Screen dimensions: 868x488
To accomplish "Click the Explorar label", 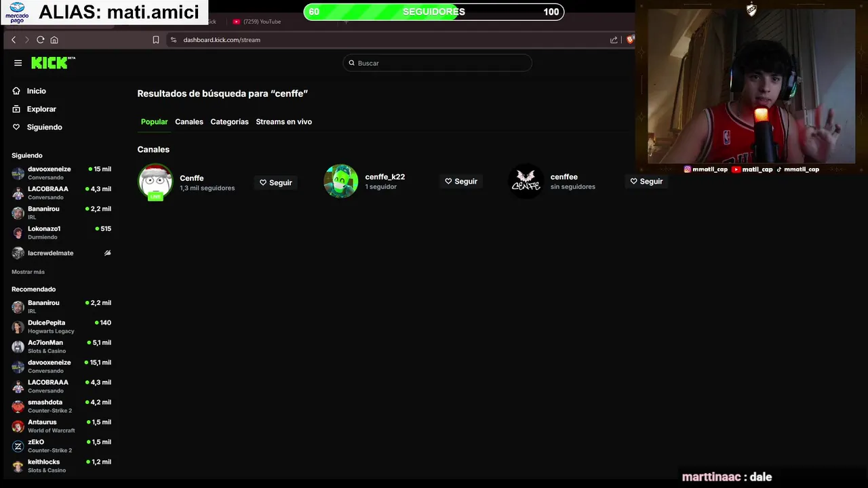I will click(x=41, y=109).
